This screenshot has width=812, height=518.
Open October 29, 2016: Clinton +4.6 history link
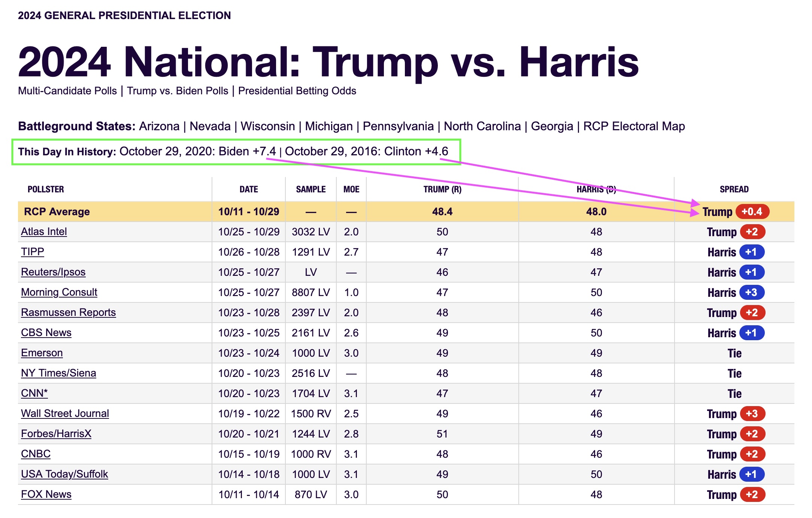pyautogui.click(x=366, y=151)
